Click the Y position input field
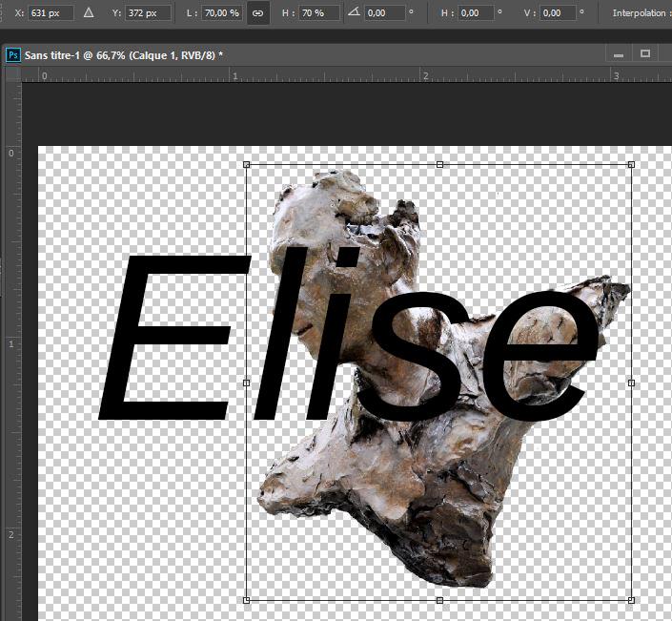 click(x=150, y=13)
